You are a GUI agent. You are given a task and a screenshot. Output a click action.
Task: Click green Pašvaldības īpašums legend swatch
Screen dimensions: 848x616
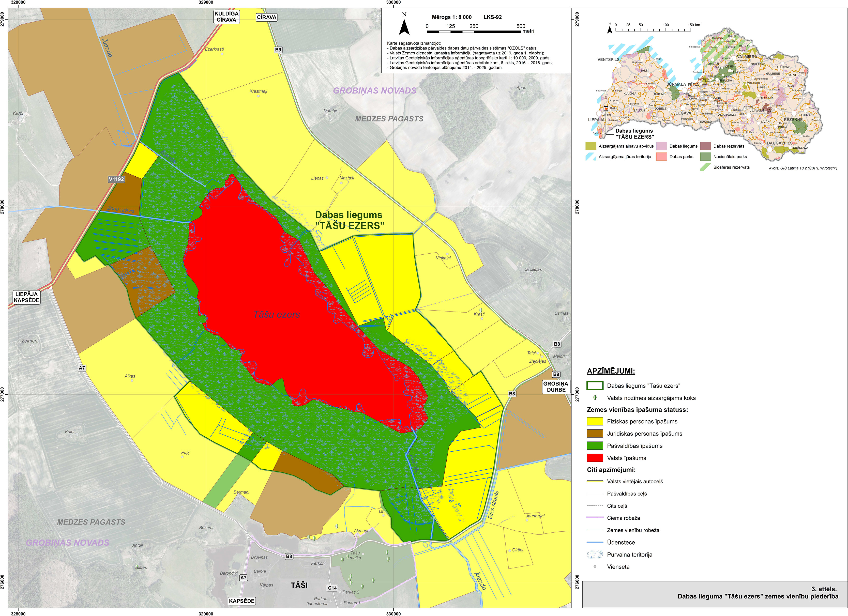point(595,446)
